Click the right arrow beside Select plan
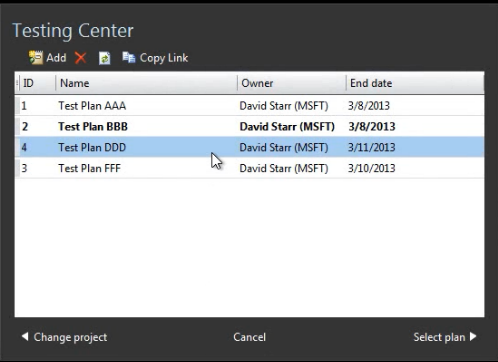This screenshot has height=362, width=498. [473, 337]
